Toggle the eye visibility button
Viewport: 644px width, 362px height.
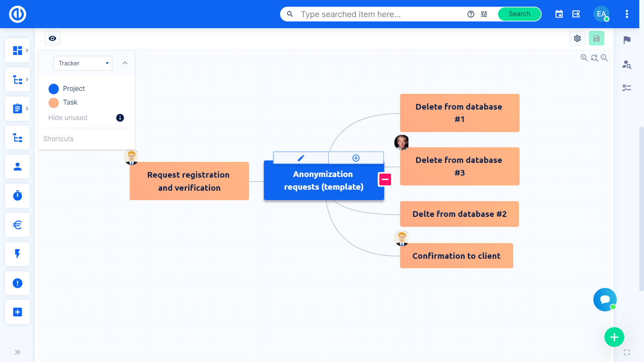pos(52,39)
